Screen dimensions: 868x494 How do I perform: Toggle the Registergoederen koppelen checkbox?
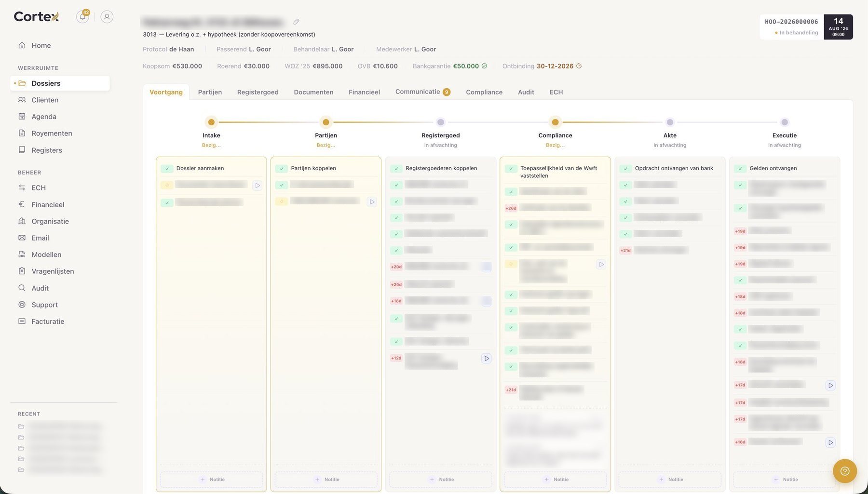click(x=396, y=169)
